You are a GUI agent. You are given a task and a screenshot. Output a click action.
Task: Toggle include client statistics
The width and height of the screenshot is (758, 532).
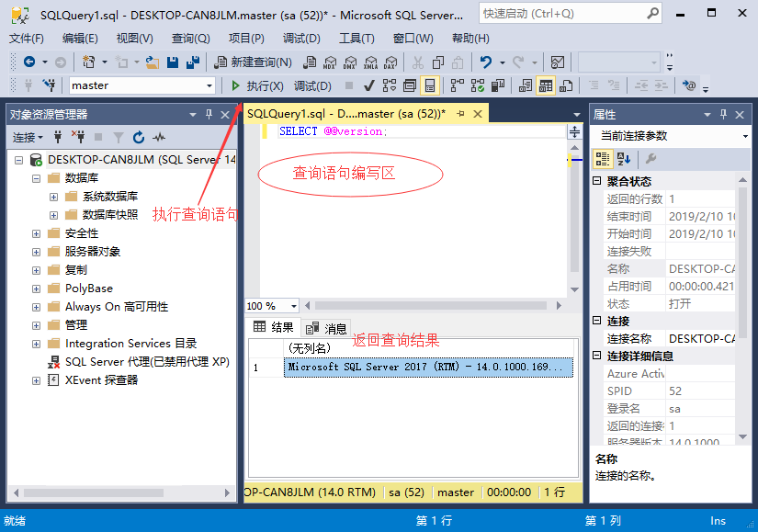click(498, 85)
